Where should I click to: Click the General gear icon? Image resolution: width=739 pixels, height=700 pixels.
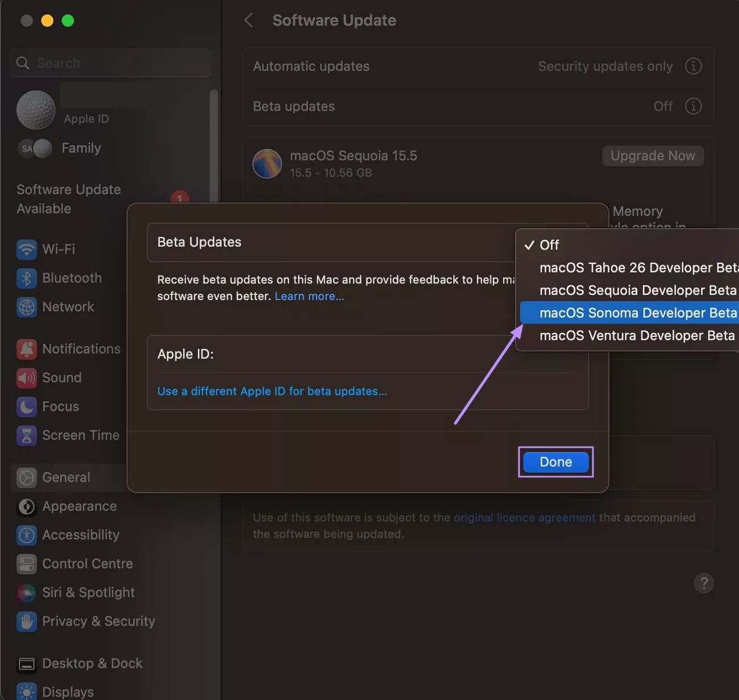(x=26, y=477)
